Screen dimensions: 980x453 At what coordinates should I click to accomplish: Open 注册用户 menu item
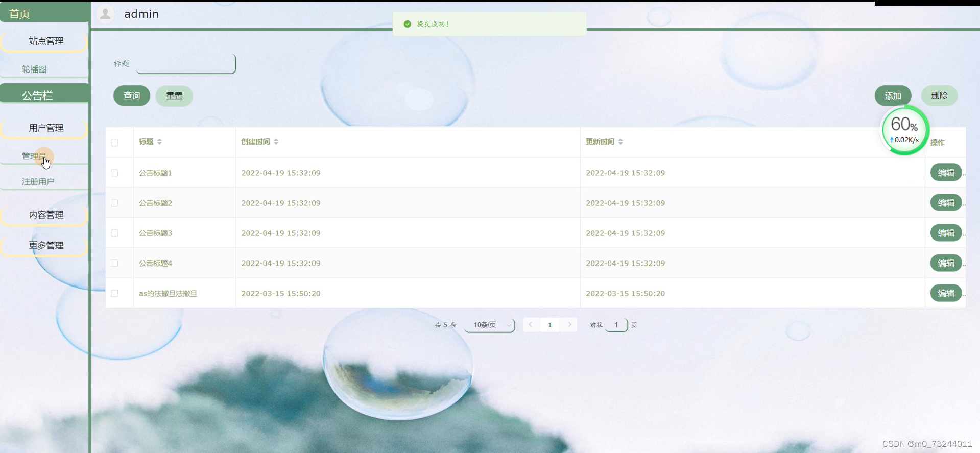[x=44, y=181]
